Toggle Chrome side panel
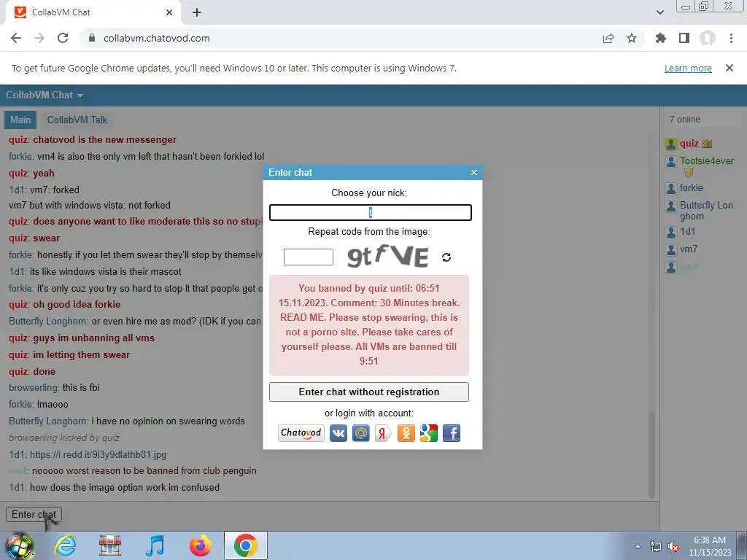Image resolution: width=747 pixels, height=560 pixels. (x=684, y=38)
